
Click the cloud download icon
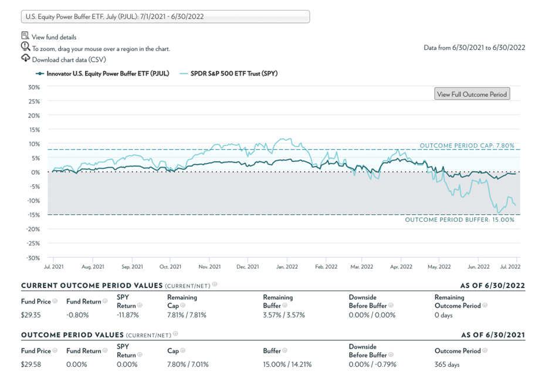(x=26, y=58)
